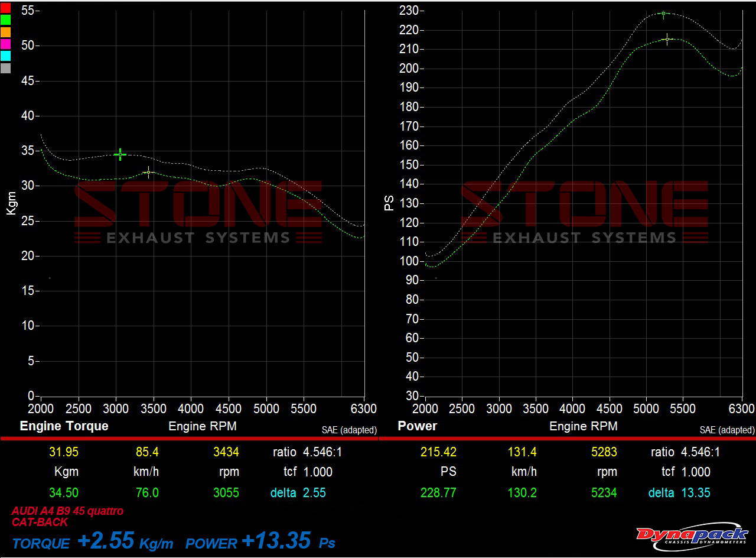
Task: Click the PS label on the power graph's vertical axis
Action: pyautogui.click(x=390, y=203)
